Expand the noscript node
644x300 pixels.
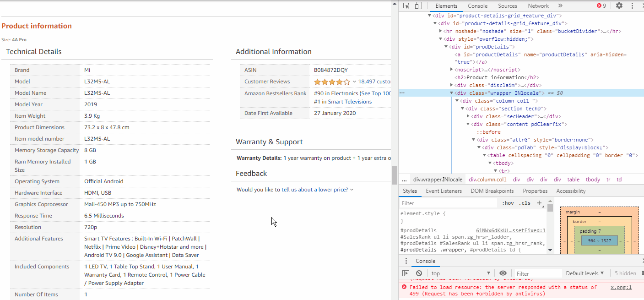click(452, 70)
